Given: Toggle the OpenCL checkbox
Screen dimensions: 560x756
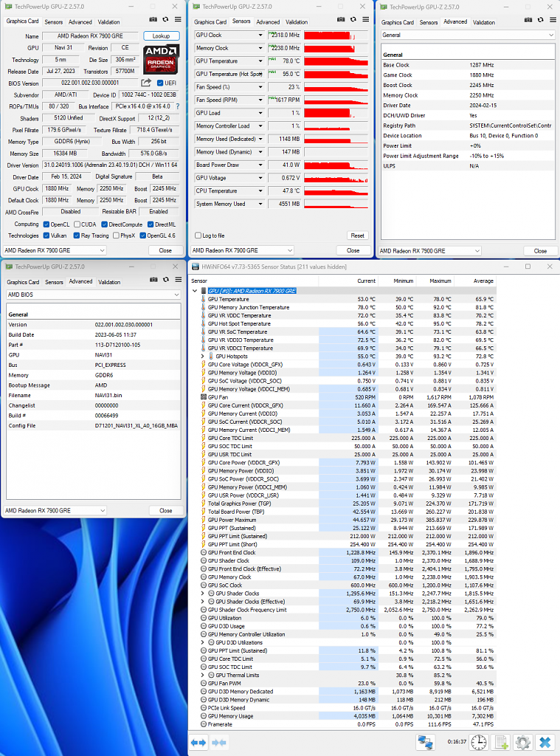Looking at the screenshot, I should point(46,224).
